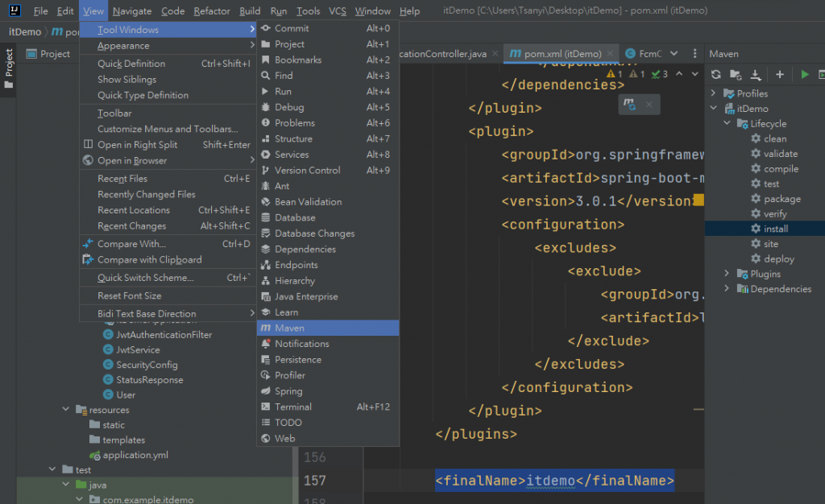The image size is (825, 504).
Task: Open the Refactor menu
Action: (x=212, y=10)
